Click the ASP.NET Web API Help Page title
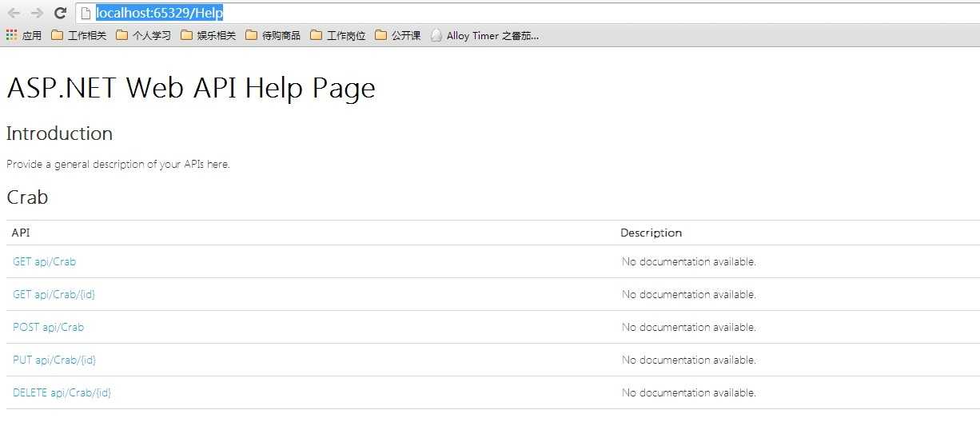The width and height of the screenshot is (980, 434). [x=191, y=88]
